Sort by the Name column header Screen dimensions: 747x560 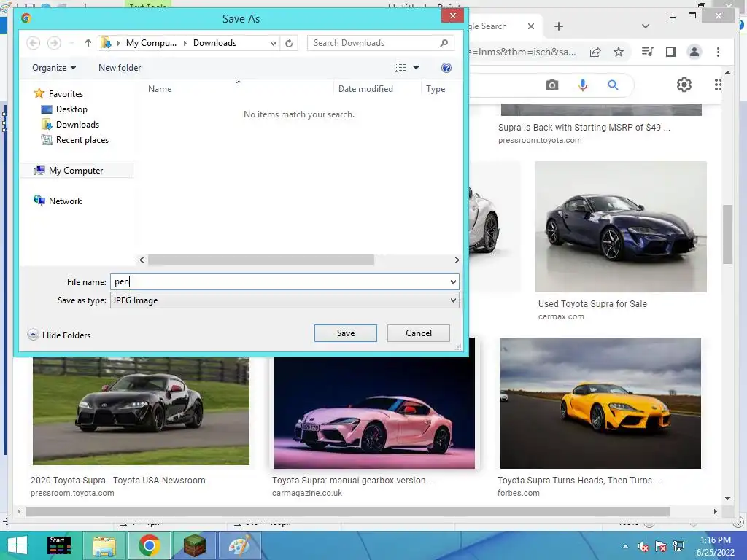click(160, 88)
